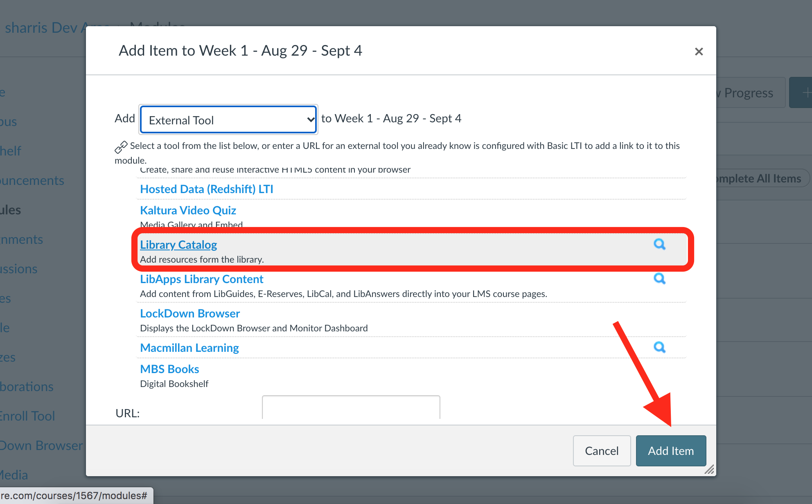Viewport: 812px width, 504px height.
Task: Open Discussions in the course sidebar
Action: tap(18, 269)
